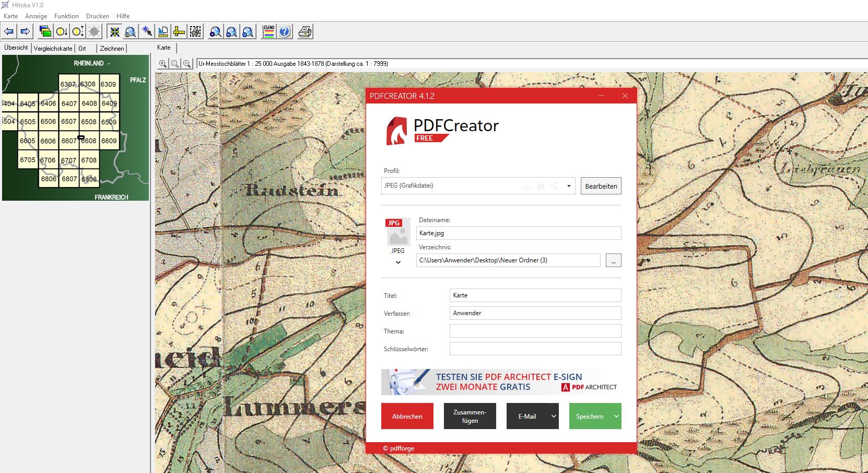Open the Profil dropdown list
The width and height of the screenshot is (868, 473).
click(x=569, y=186)
